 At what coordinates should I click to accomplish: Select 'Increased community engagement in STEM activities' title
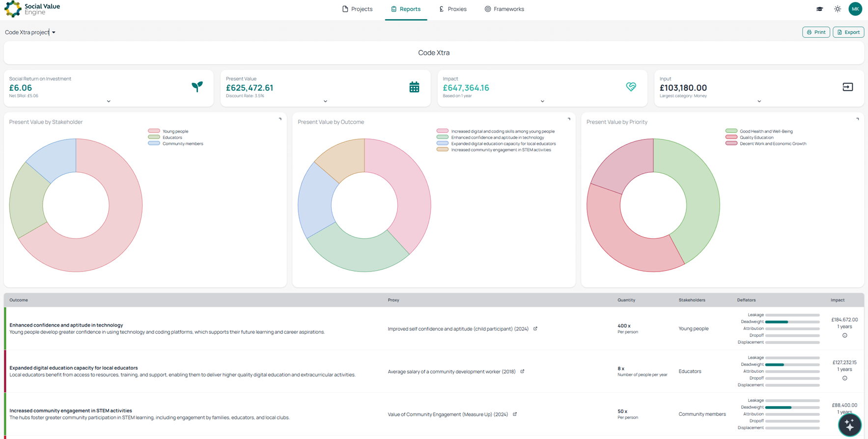click(71, 411)
